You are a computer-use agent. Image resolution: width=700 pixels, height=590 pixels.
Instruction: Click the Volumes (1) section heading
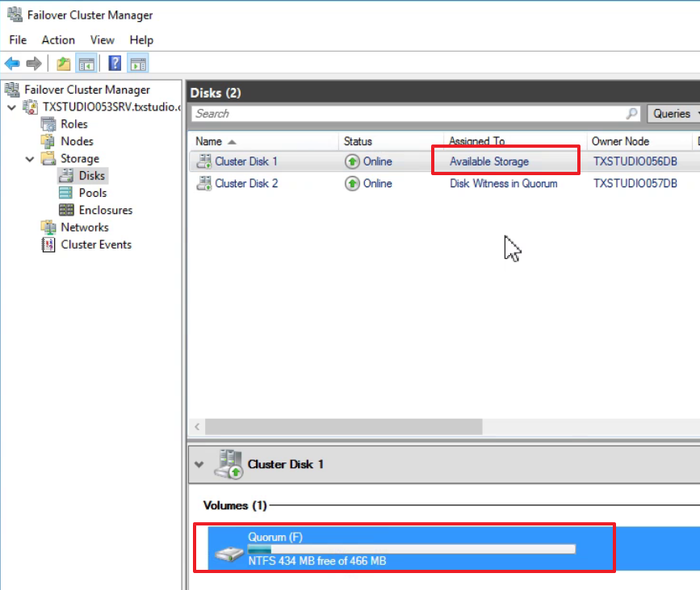pos(235,505)
